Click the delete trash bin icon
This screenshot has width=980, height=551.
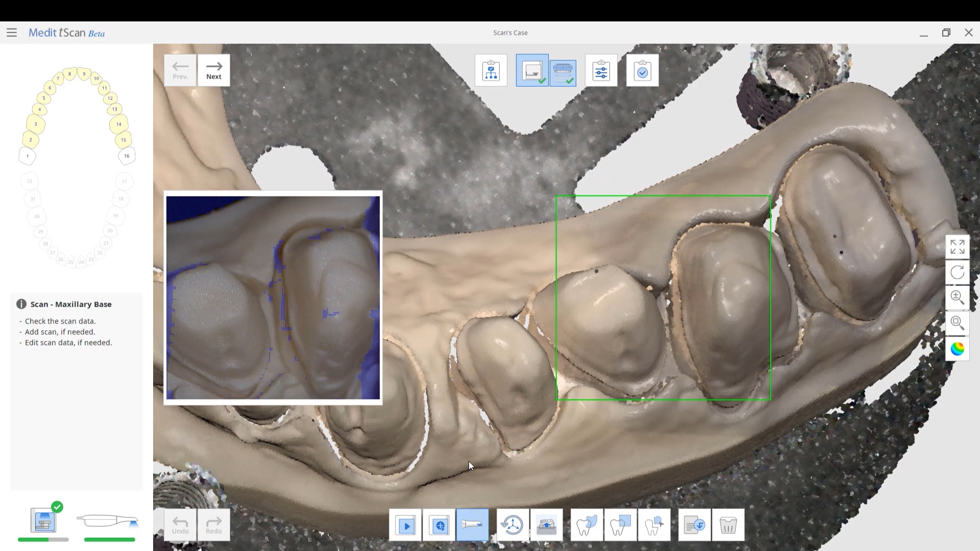click(x=728, y=525)
